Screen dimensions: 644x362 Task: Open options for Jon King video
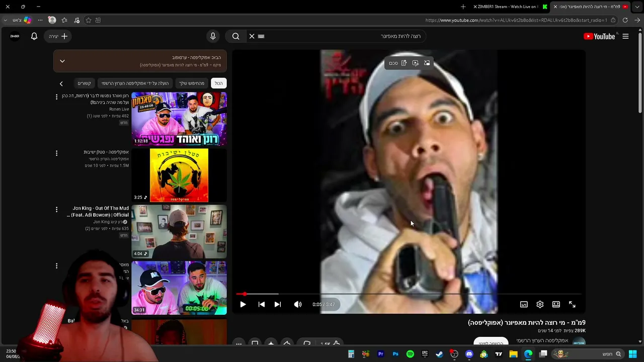[56, 209]
